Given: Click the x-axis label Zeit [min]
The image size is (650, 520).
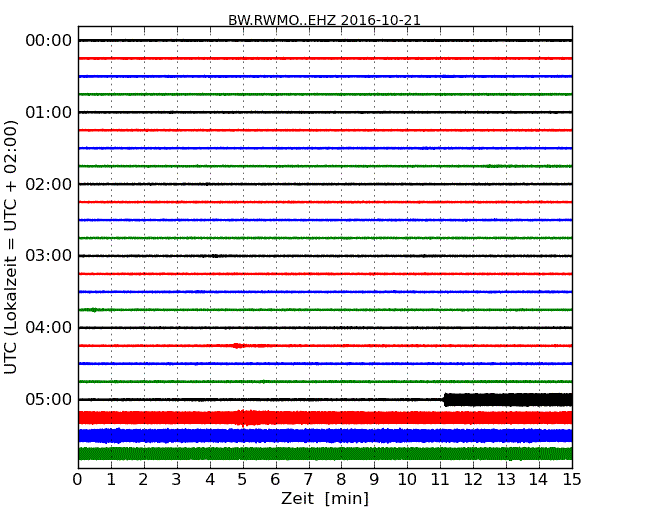Looking at the screenshot, I should (325, 498).
